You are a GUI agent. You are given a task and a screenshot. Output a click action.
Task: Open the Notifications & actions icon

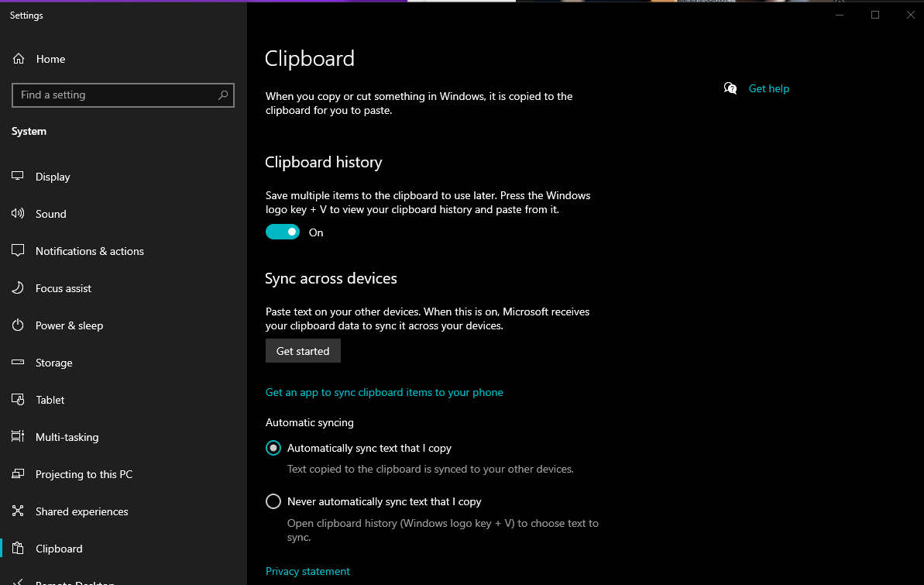point(18,251)
